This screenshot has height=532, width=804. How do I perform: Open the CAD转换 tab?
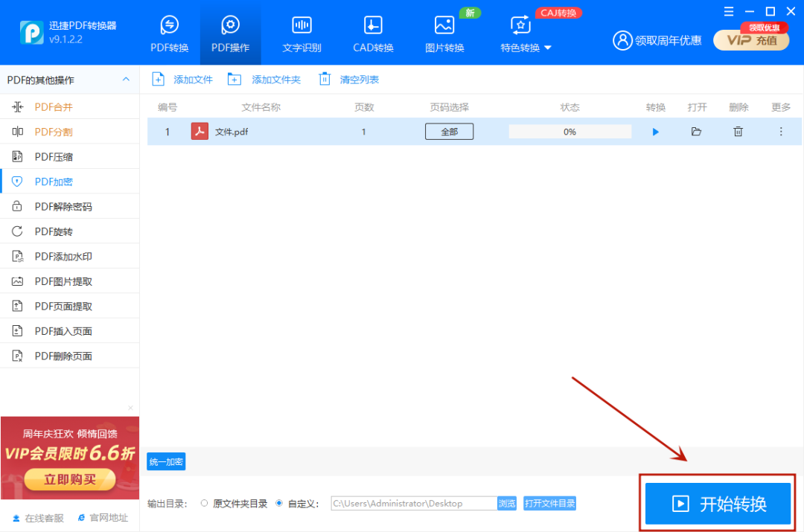(x=373, y=33)
